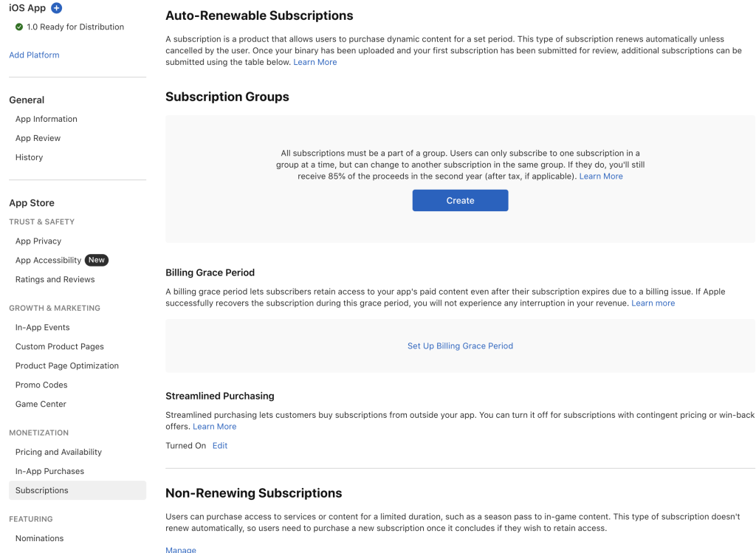Viewport: 756px width, 553px height.
Task: Open 1.0 Ready for Distribution version
Action: point(75,27)
